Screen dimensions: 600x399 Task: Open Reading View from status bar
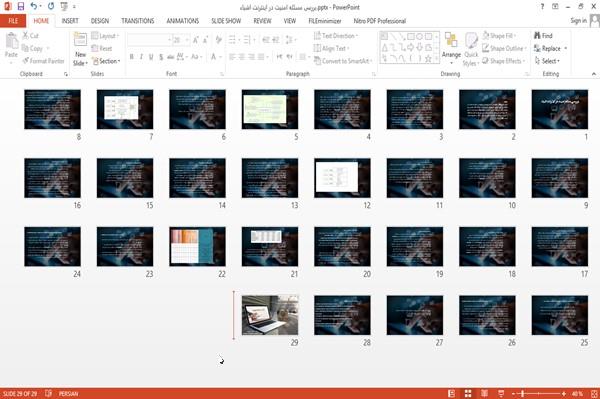pyautogui.click(x=484, y=394)
